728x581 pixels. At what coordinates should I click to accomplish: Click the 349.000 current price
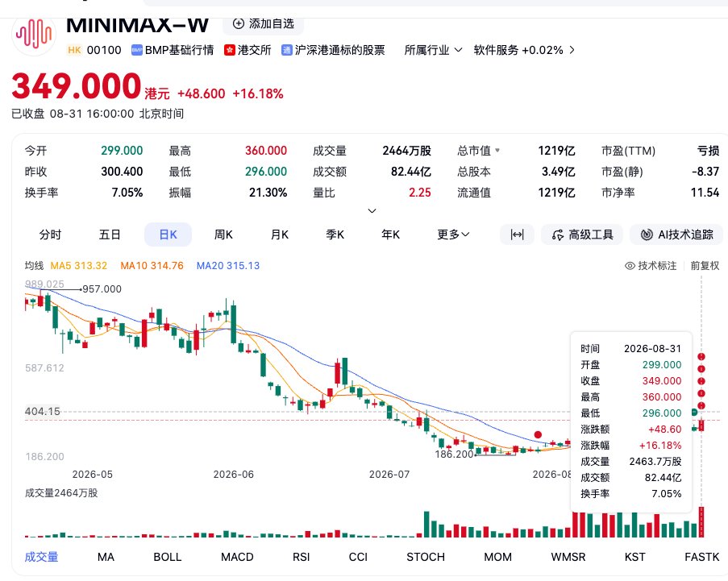76,86
